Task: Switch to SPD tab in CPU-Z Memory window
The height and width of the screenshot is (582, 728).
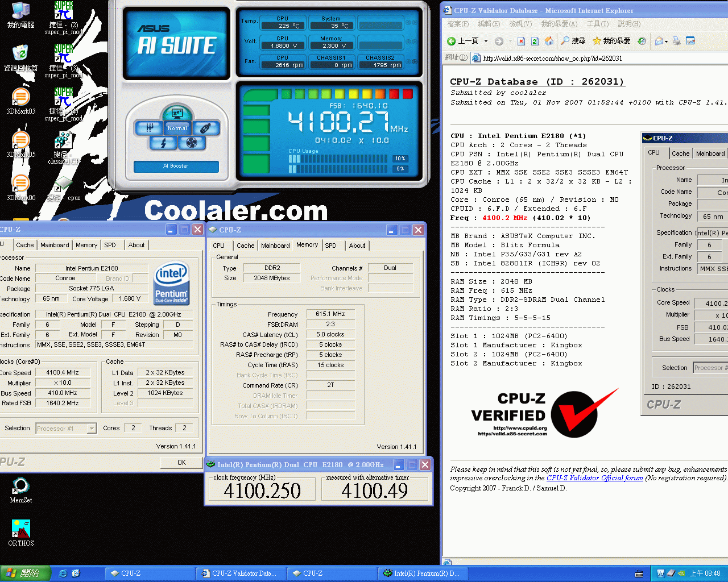Action: [331, 246]
